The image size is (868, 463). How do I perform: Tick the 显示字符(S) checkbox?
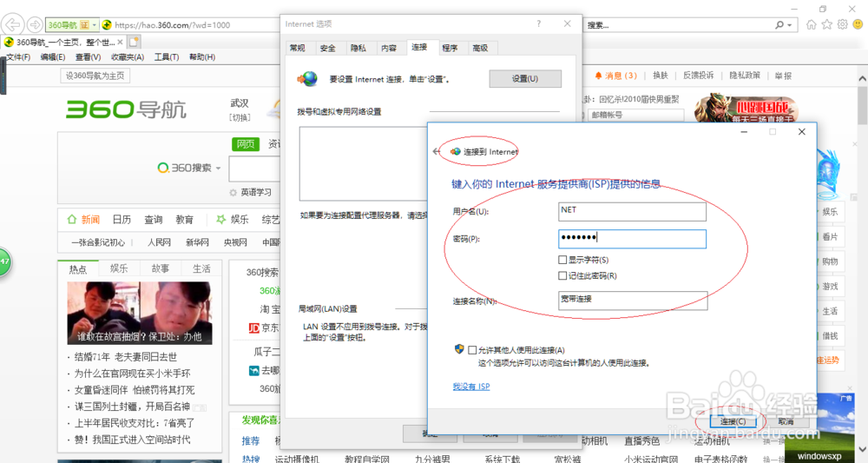tap(562, 260)
